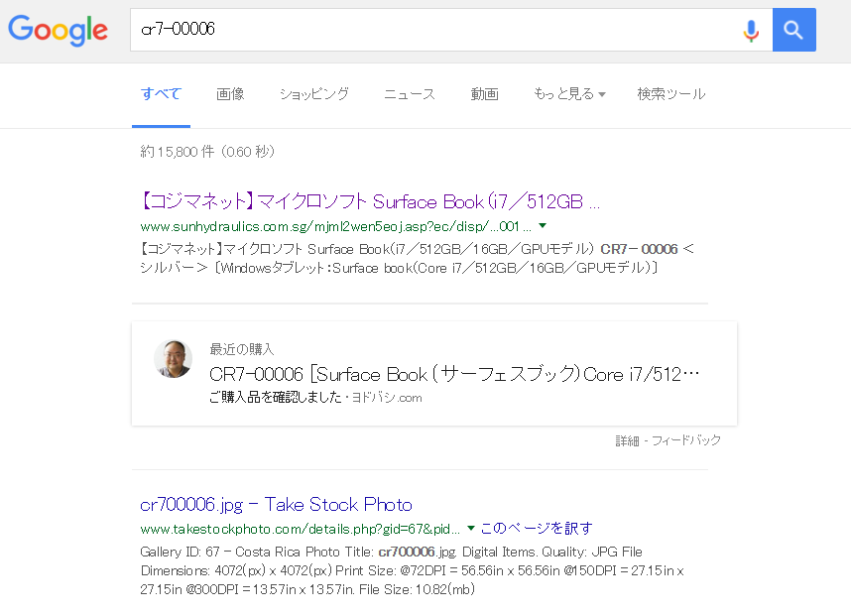Start voice search with microphone icon

coord(751,31)
